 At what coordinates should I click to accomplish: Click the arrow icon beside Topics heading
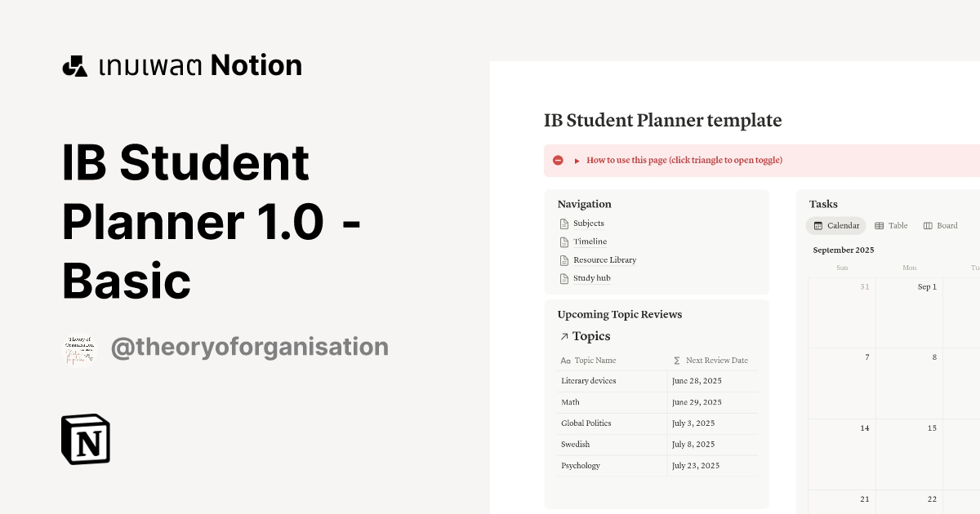click(x=564, y=336)
